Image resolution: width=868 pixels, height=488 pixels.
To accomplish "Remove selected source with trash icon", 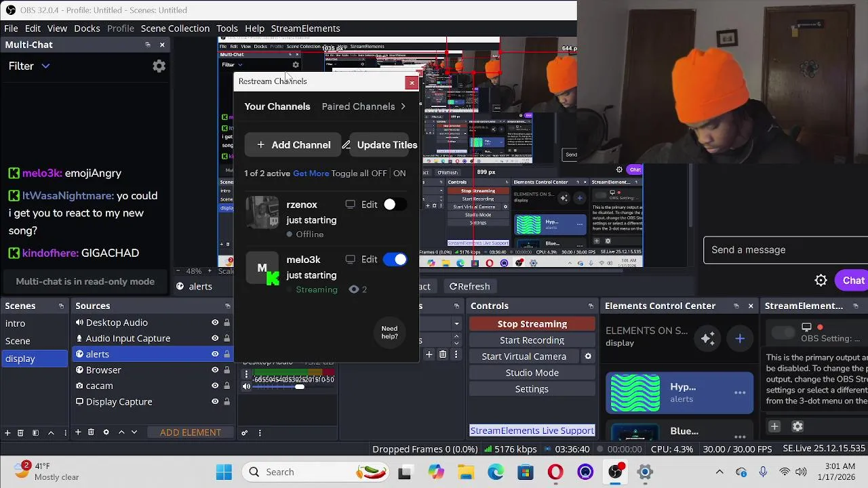I will point(91,432).
